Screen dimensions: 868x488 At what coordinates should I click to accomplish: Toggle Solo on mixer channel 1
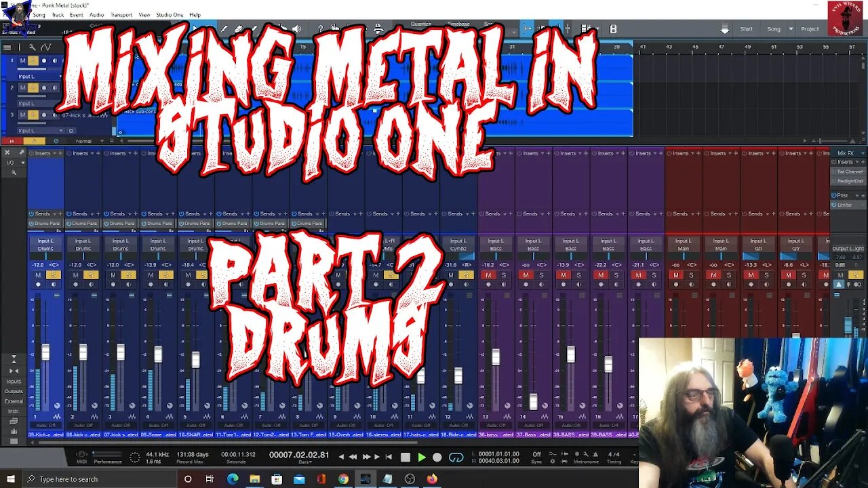click(53, 274)
